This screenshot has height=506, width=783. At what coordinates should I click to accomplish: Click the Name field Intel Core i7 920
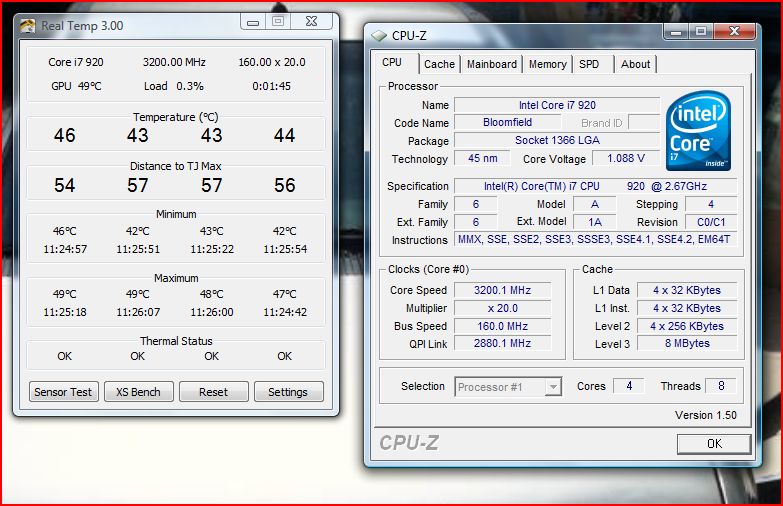[x=557, y=105]
